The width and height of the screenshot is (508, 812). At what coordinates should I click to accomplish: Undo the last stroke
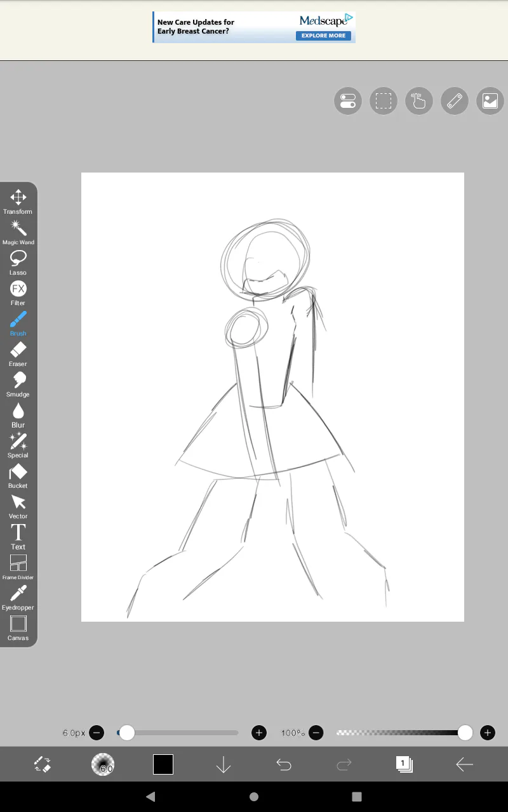point(284,765)
